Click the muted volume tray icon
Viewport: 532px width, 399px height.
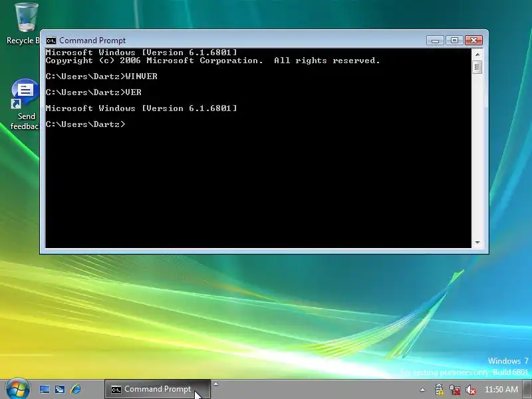click(471, 390)
